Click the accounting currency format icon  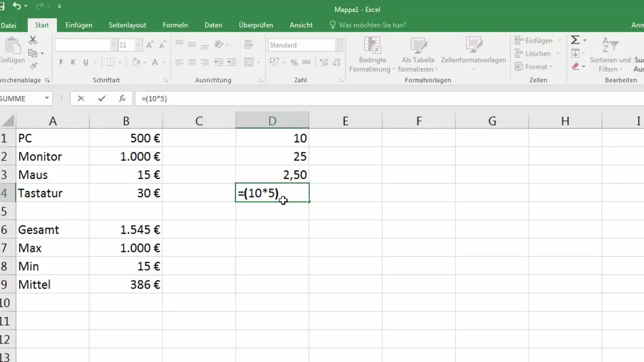[275, 62]
